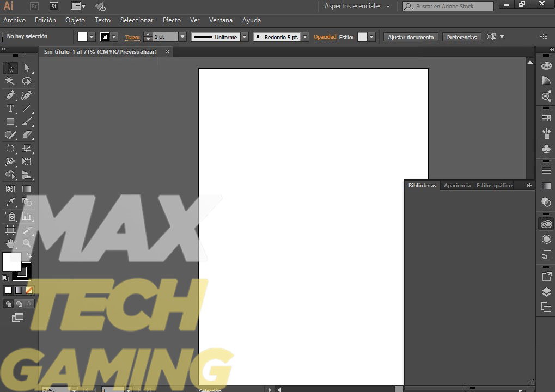This screenshot has height=392, width=555.
Task: Set paint mode to None
Action: click(x=29, y=291)
